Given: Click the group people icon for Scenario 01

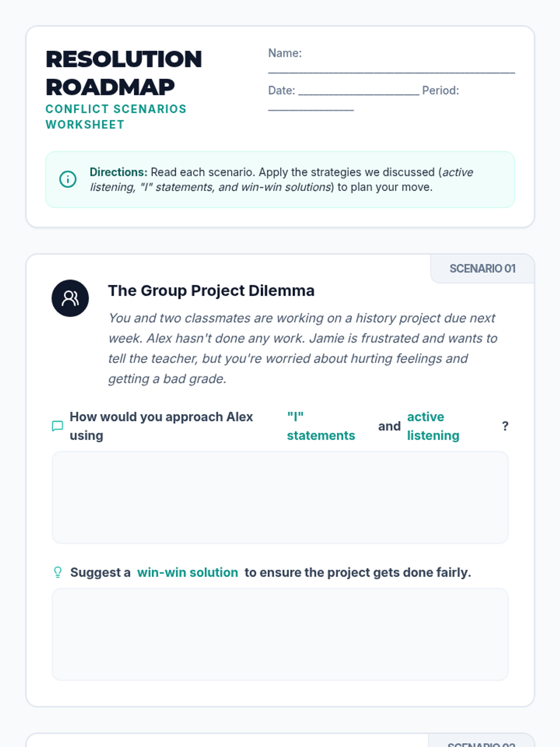Looking at the screenshot, I should pos(70,298).
